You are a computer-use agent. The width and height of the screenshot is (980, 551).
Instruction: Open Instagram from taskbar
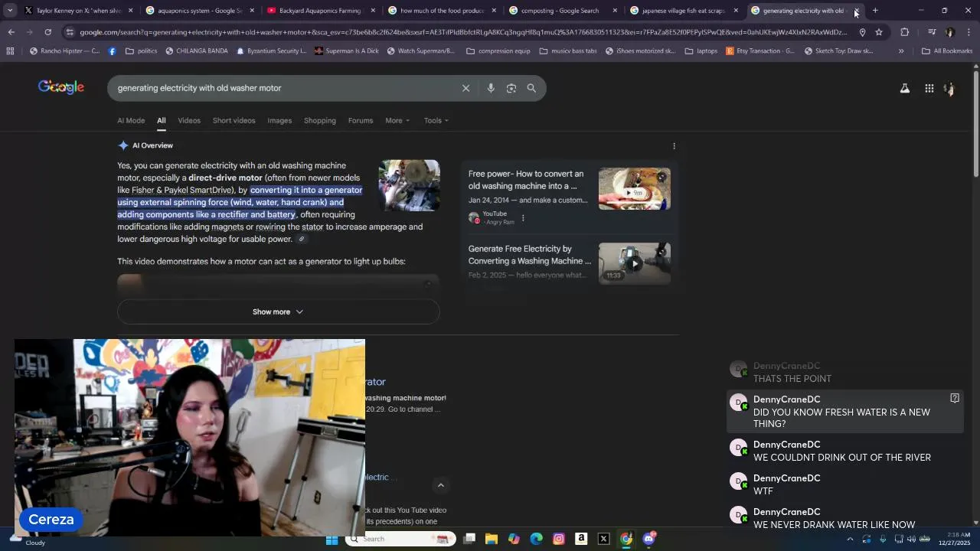(559, 539)
